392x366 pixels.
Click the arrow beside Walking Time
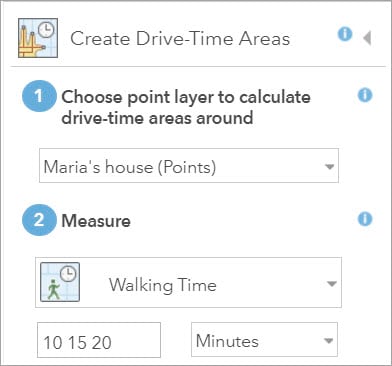tap(331, 284)
